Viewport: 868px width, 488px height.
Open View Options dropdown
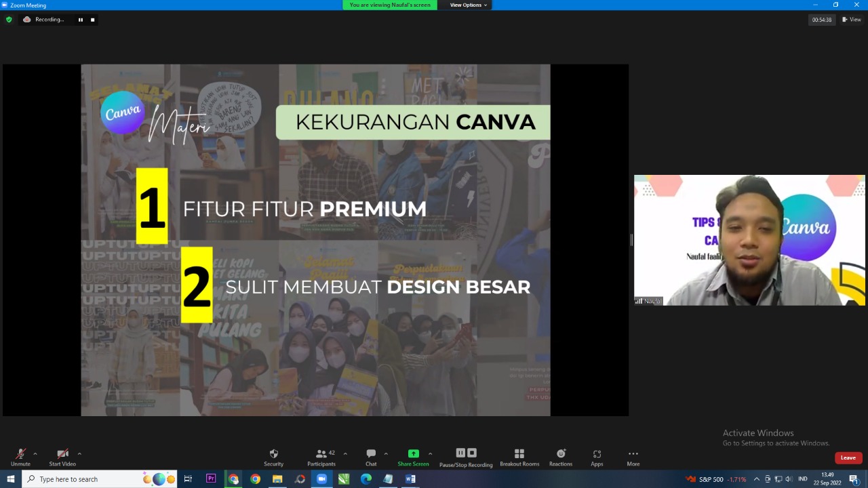point(469,5)
